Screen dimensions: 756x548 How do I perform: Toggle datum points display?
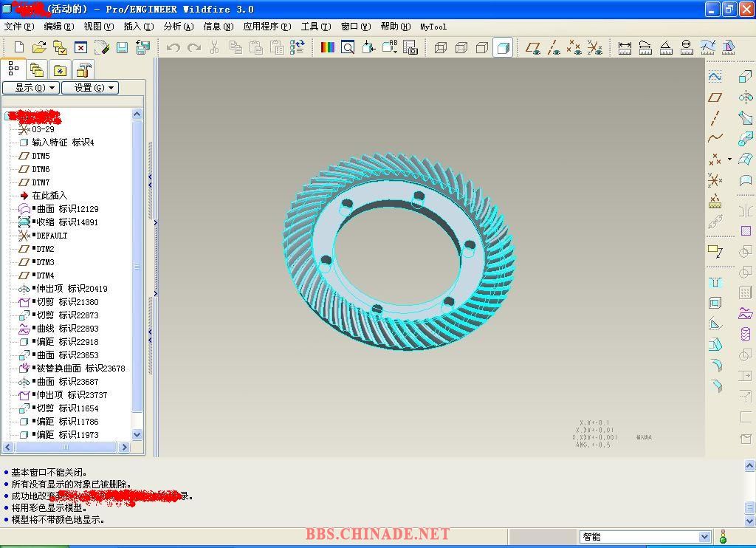point(574,47)
